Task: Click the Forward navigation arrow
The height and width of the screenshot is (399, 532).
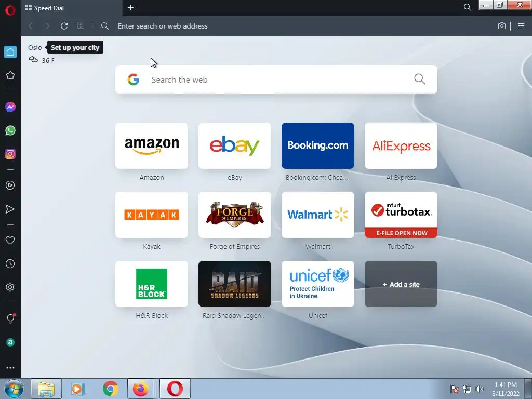Action: (47, 26)
